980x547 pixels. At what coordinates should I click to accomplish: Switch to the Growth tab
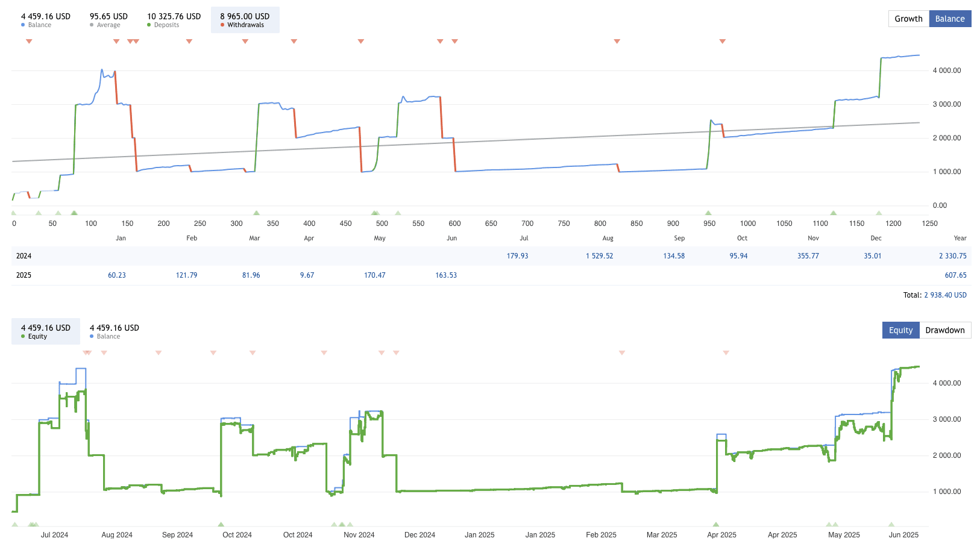908,19
